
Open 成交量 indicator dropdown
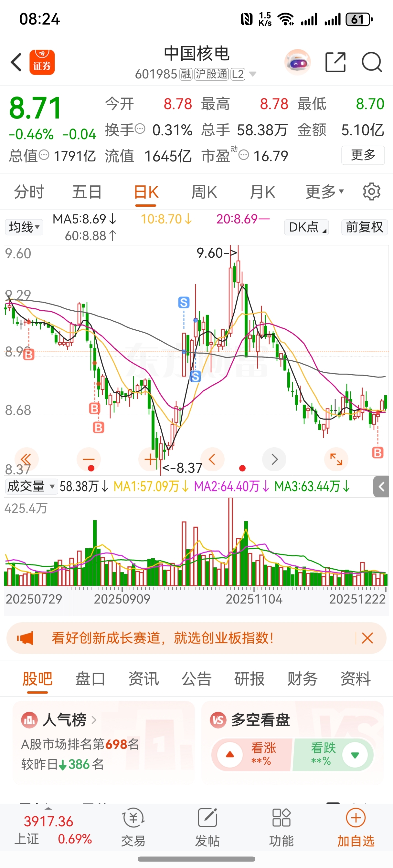[x=31, y=486]
